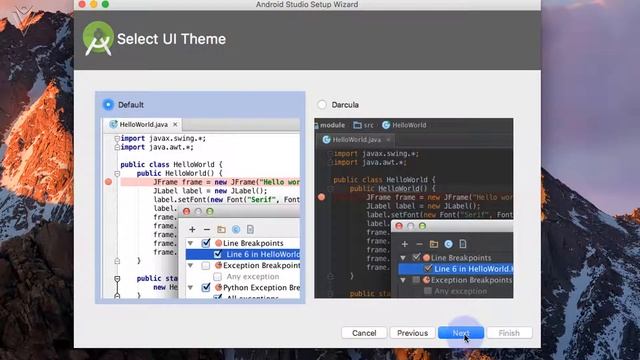Viewport: 640px width, 360px height.
Task: Toggle Line Breakpoints checkbox in Default preview
Action: [x=206, y=243]
